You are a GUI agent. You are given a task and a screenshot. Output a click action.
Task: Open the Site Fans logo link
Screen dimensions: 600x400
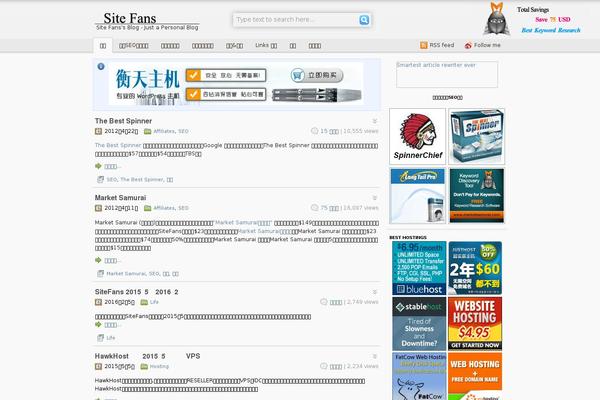tap(130, 18)
